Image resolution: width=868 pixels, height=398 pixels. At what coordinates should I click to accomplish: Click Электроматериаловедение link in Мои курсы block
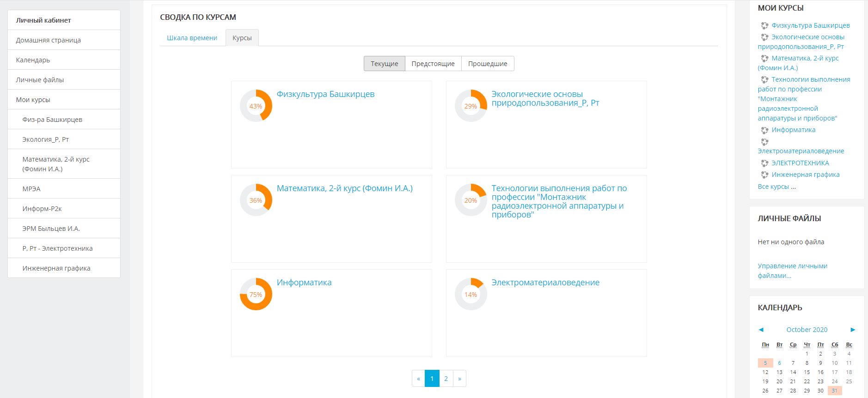point(801,151)
